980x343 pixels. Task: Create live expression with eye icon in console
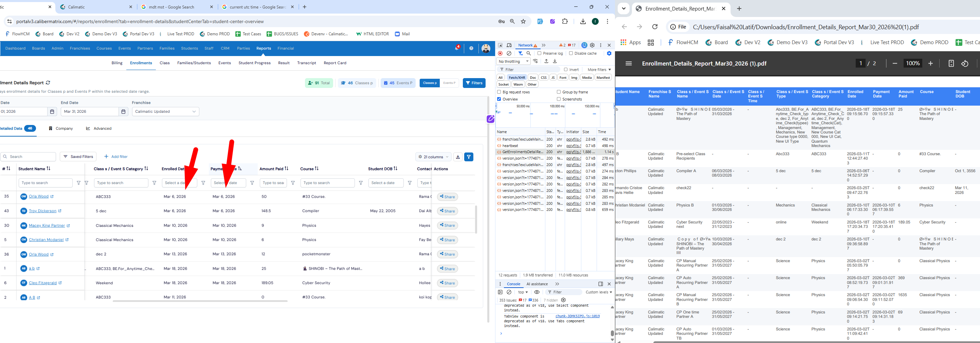click(x=537, y=292)
